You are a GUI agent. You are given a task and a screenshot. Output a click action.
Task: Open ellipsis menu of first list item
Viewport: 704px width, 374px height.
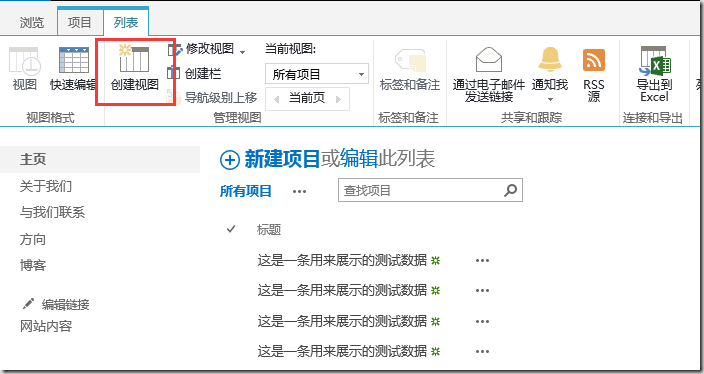pyautogui.click(x=482, y=260)
